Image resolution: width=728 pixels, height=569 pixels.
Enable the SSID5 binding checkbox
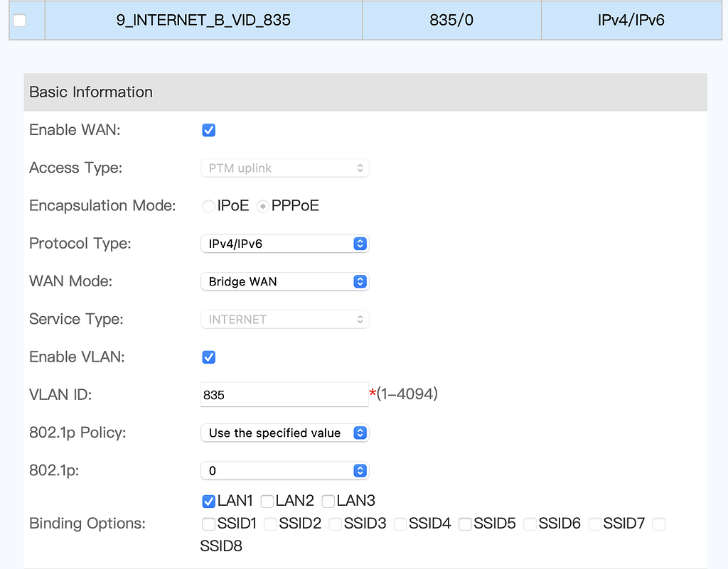click(x=464, y=524)
